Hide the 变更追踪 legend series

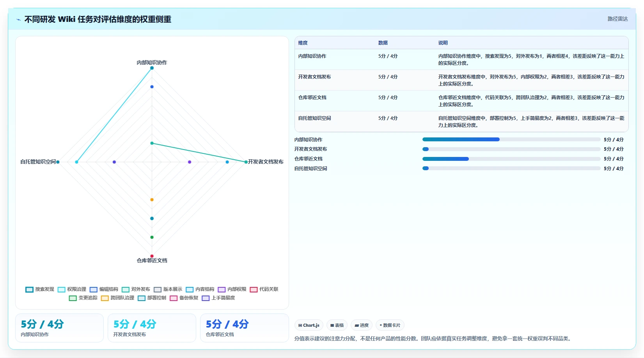point(83,298)
